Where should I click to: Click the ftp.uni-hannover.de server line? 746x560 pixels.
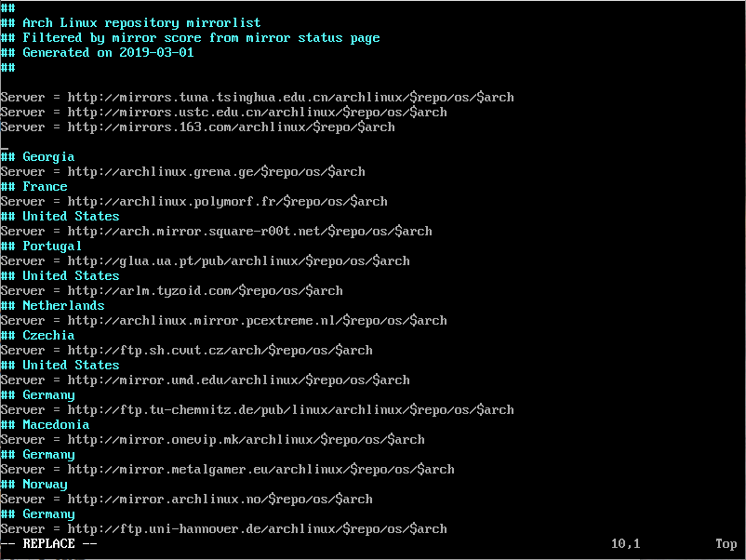pos(223,529)
